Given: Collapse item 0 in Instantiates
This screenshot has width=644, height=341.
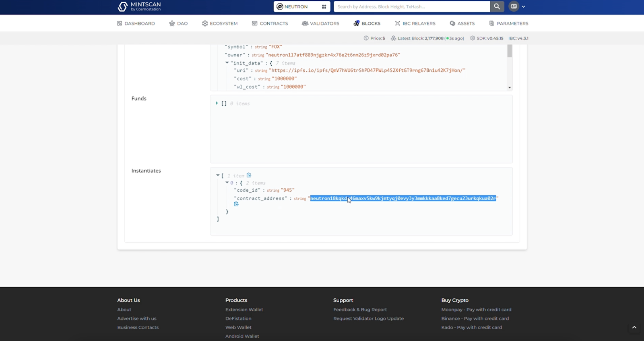Looking at the screenshot, I should tap(227, 183).
